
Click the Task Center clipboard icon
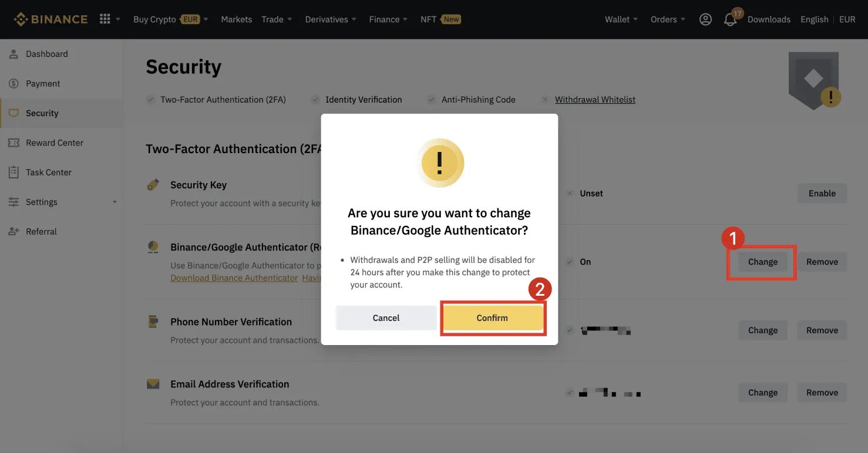pyautogui.click(x=14, y=172)
